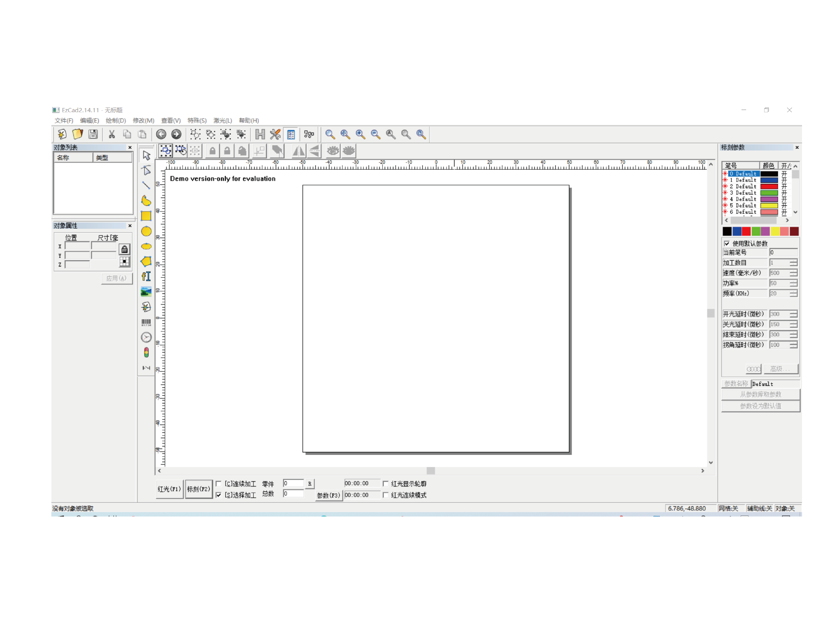Click the scissors cut icon
Viewport: 840px width, 621px height.
coord(111,134)
